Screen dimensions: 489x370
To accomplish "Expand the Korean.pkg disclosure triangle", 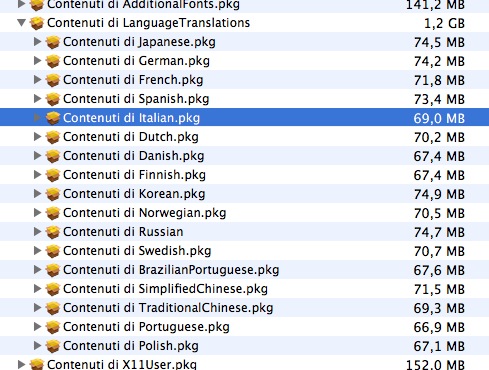I will 38,194.
